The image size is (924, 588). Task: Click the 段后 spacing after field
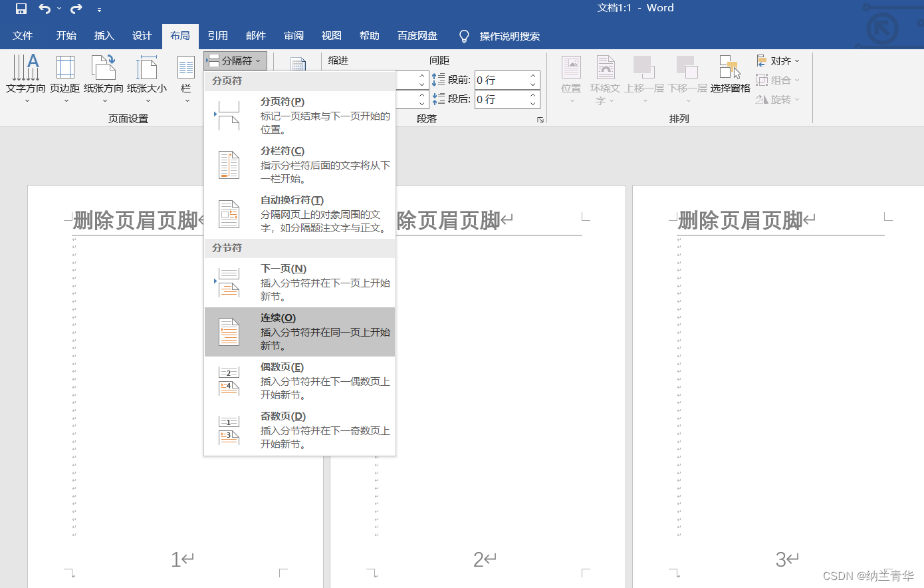[501, 99]
